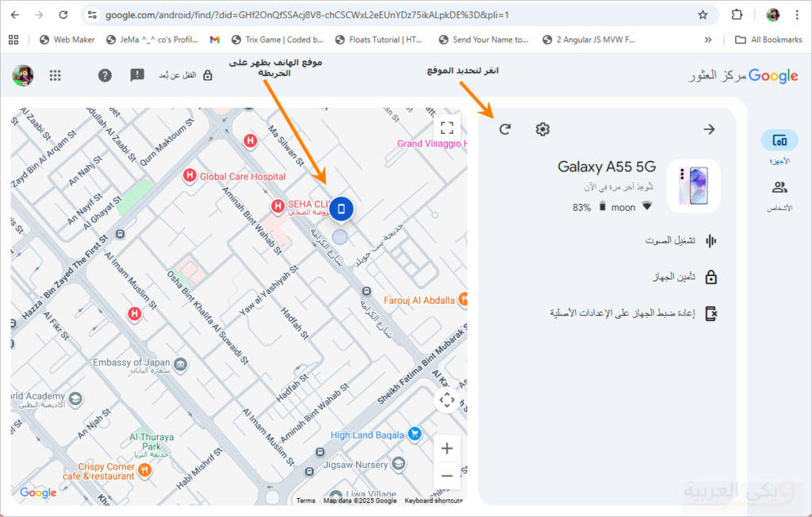This screenshot has height=517, width=812.
Task: Open Google apps grid launcher
Action: point(56,75)
